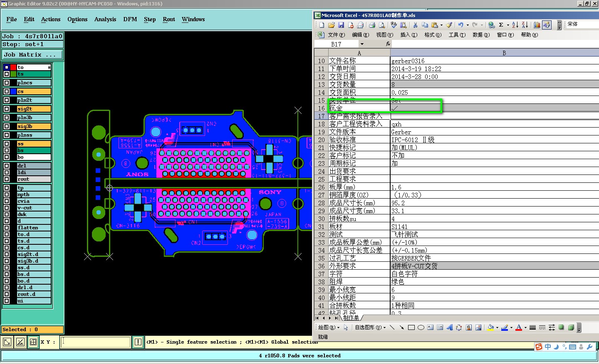Open the Excel 数据 menu
599x364 pixels.
(x=481, y=35)
